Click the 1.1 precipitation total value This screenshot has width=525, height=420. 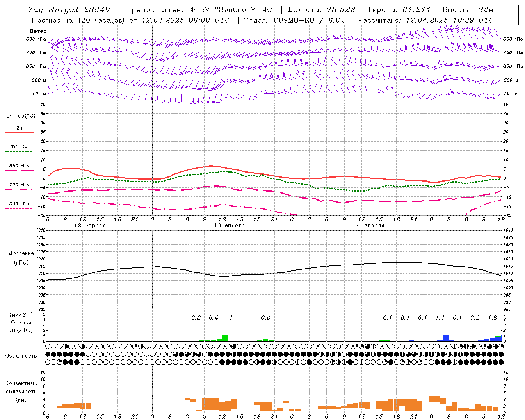[440, 318]
